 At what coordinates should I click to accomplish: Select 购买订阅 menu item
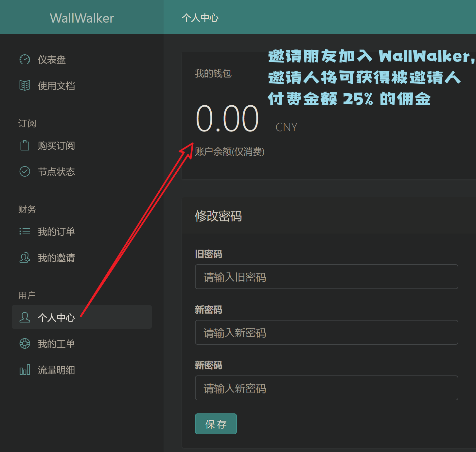(x=56, y=146)
